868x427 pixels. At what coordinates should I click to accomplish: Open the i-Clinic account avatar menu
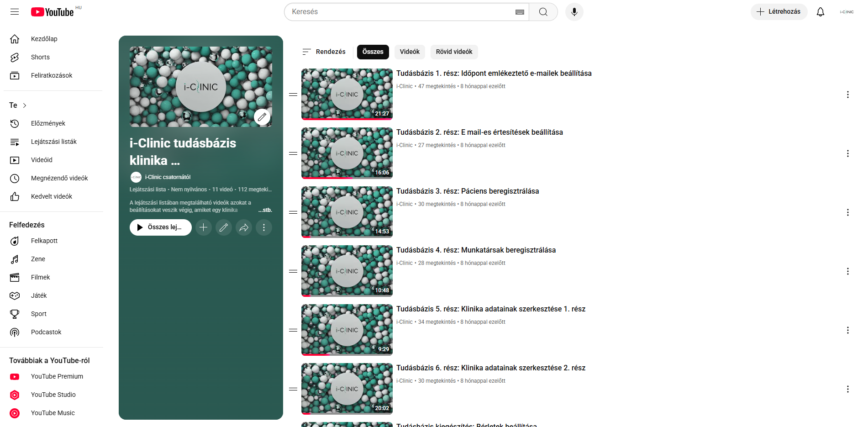tap(847, 12)
